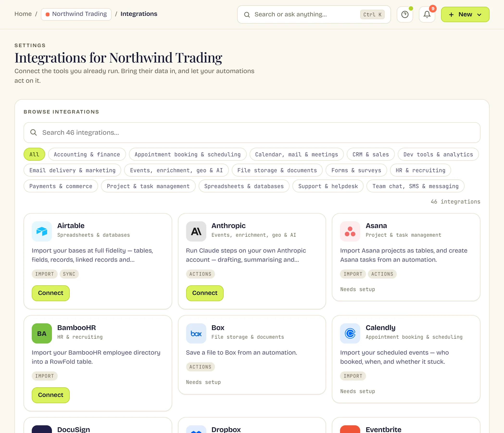Image resolution: width=504 pixels, height=433 pixels.
Task: Open the Eventbrite card title
Action: (x=383, y=429)
